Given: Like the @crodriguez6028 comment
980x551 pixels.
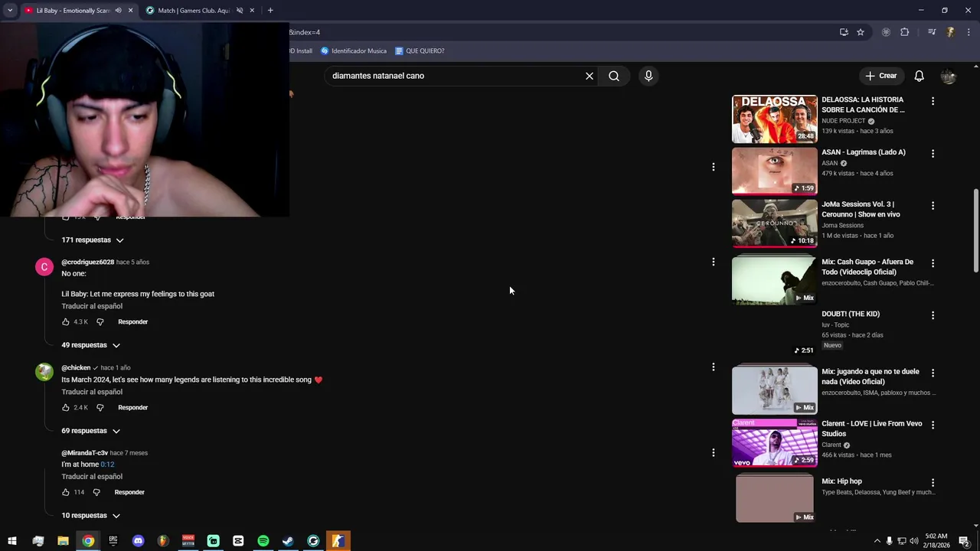Looking at the screenshot, I should point(66,321).
